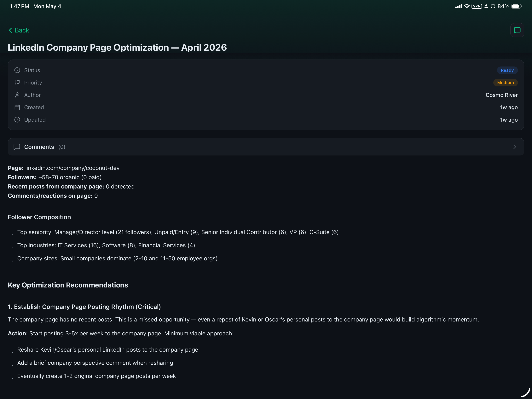The height and width of the screenshot is (399, 532).
Task: Click the page title LinkedIn Company Page Optimization
Action: 117,47
